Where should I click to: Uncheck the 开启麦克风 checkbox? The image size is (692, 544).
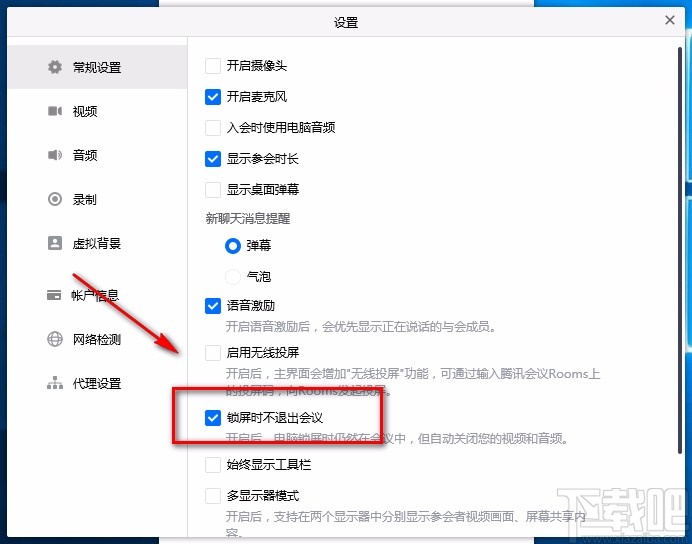click(x=213, y=97)
